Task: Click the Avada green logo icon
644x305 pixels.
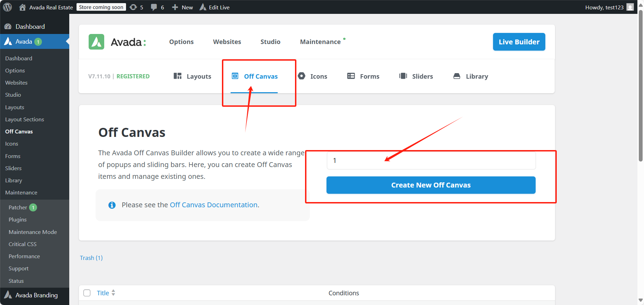Action: pos(96,42)
